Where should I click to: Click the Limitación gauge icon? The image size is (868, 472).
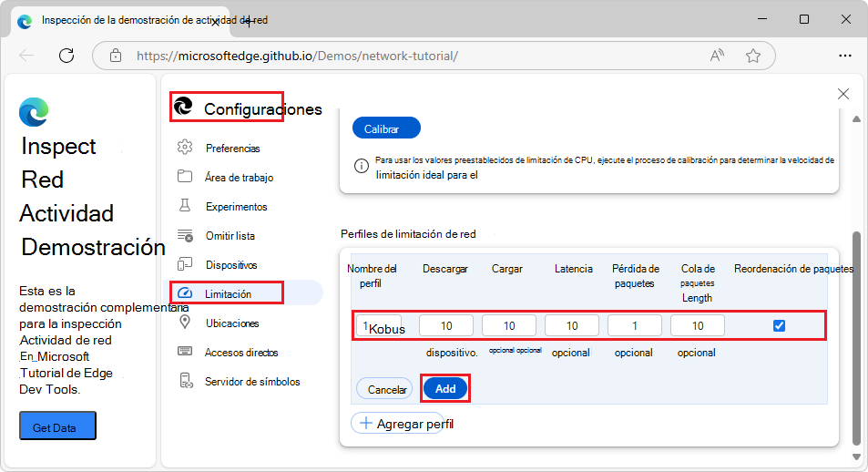coord(185,293)
